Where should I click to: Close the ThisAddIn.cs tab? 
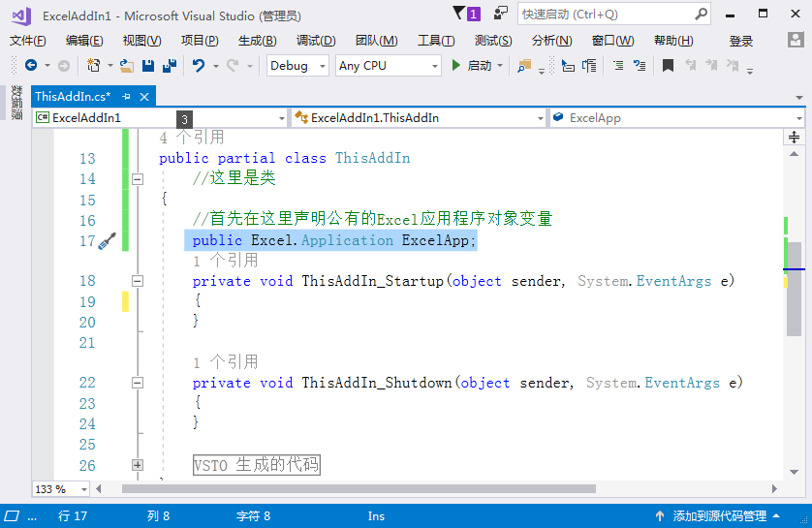(144, 97)
